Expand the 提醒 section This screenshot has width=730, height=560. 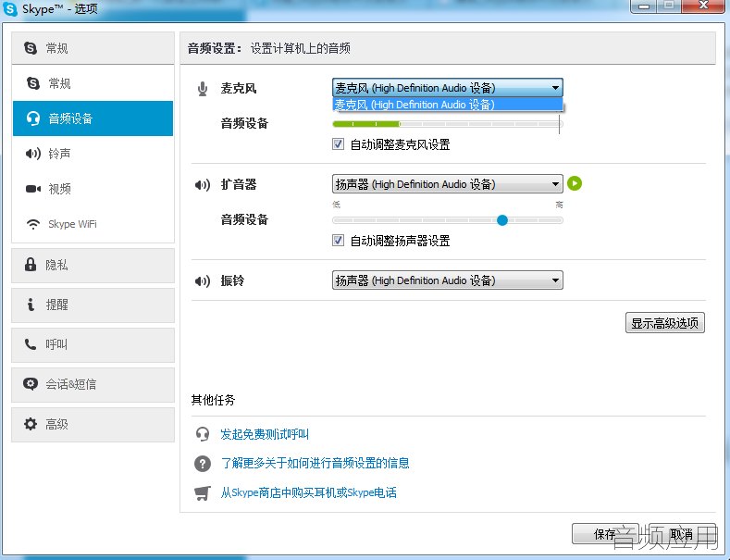[93, 305]
